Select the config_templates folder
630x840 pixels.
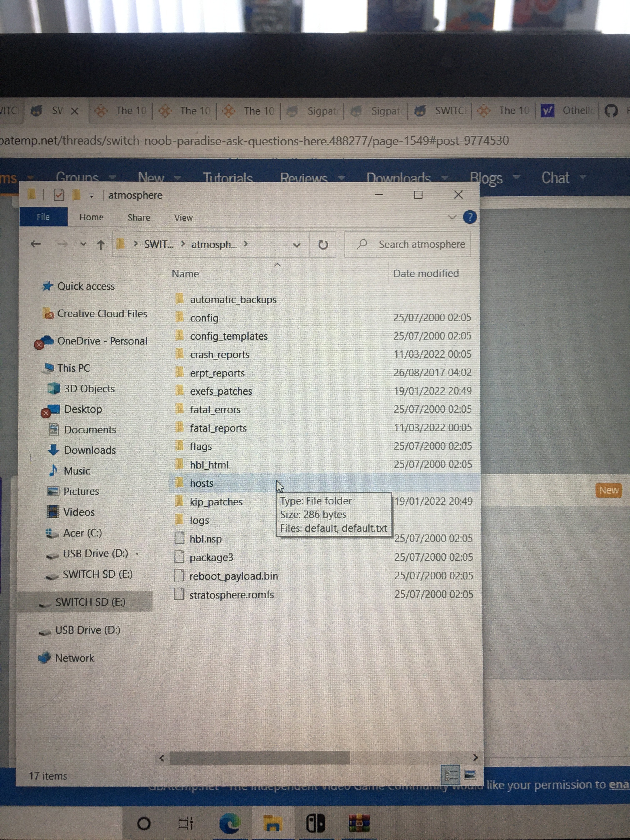229,336
